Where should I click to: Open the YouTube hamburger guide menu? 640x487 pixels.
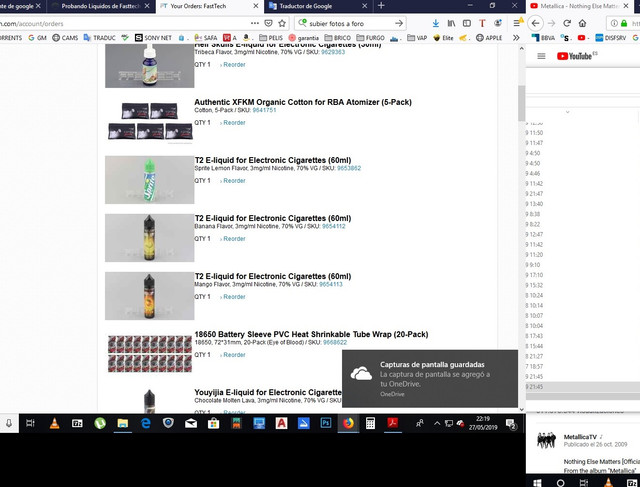coord(541,56)
